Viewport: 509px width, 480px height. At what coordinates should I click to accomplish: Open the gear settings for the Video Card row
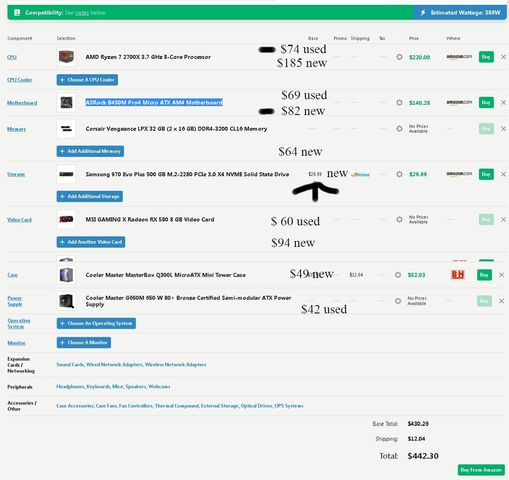pyautogui.click(x=399, y=219)
